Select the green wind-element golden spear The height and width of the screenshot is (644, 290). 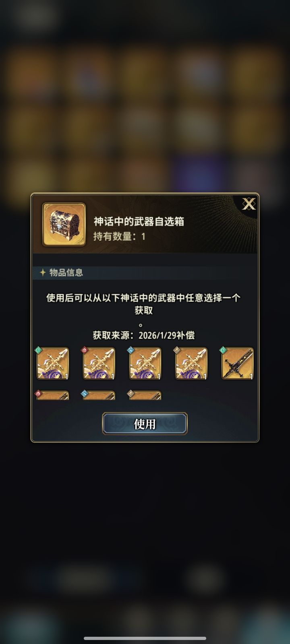53,363
